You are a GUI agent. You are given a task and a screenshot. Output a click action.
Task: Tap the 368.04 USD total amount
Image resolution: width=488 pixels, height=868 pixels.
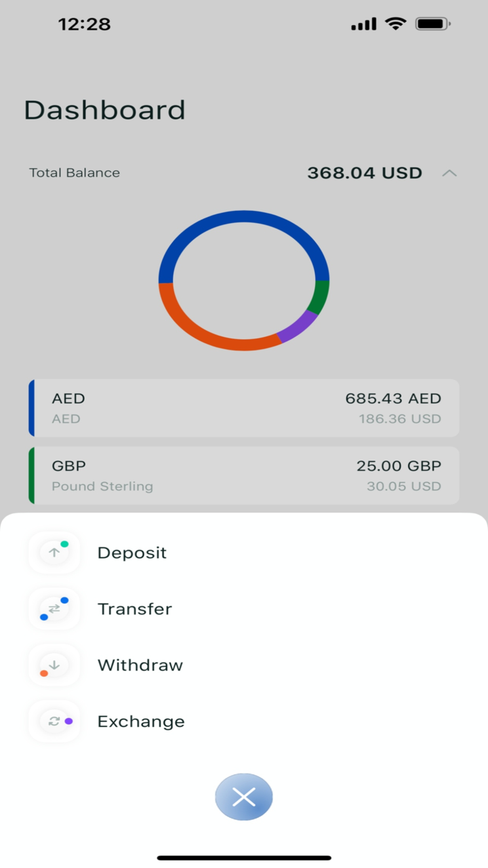365,173
